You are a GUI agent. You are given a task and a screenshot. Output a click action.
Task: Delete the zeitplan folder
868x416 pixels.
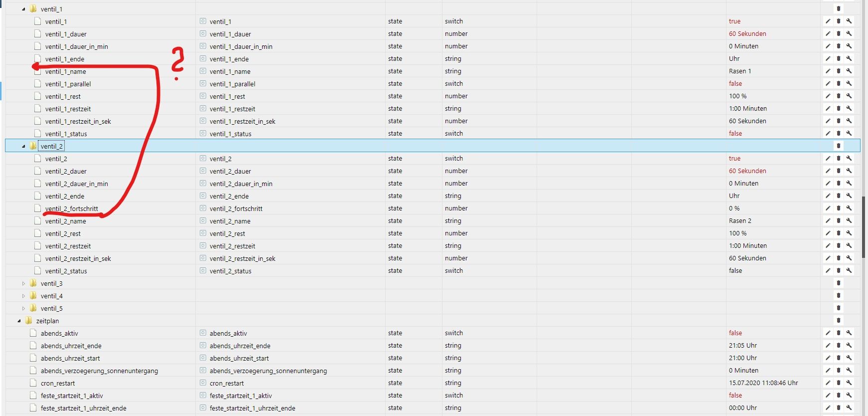[839, 320]
